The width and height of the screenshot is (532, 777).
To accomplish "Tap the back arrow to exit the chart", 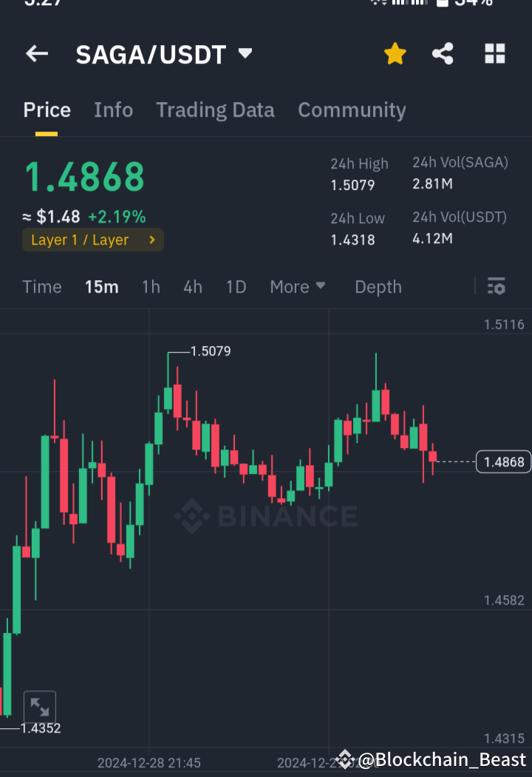I will tap(37, 53).
